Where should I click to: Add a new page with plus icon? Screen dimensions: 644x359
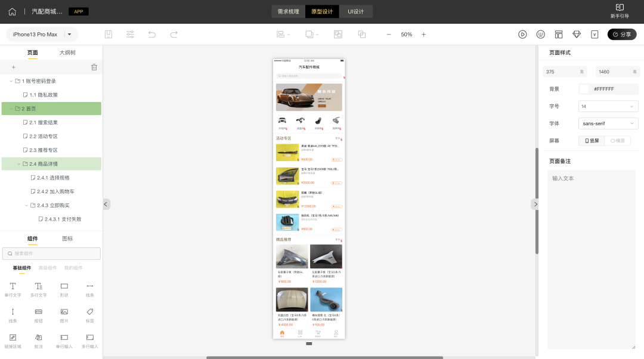pos(14,67)
